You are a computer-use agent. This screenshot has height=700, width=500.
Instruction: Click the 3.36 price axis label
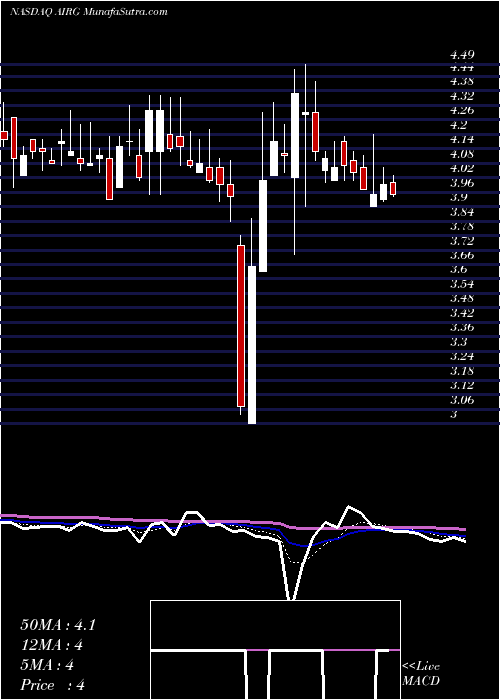[462, 328]
